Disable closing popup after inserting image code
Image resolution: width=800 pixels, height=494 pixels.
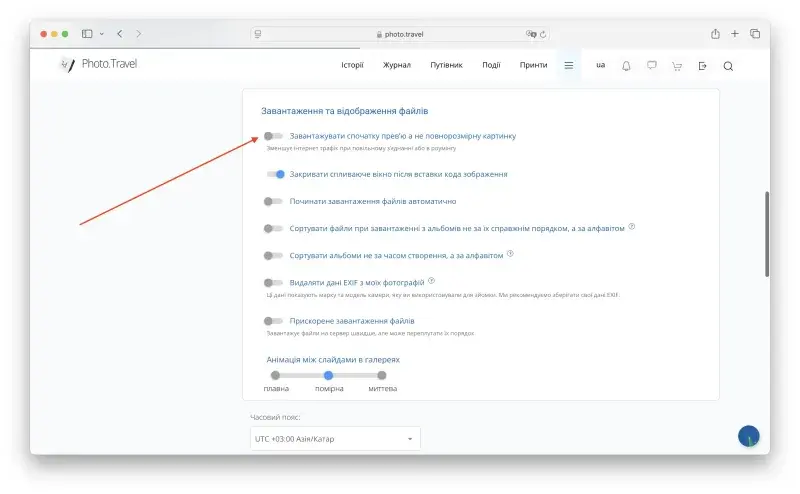(x=276, y=174)
